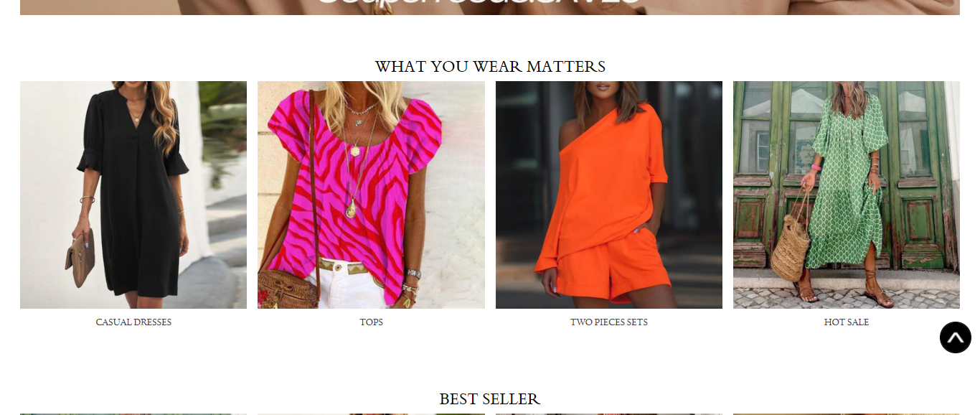The height and width of the screenshot is (415, 980).
Task: Select the TOPS category label
Action: pos(372,322)
